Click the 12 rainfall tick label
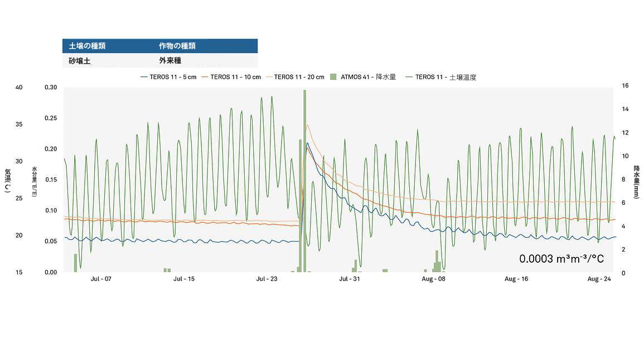644x362 pixels. (x=625, y=132)
